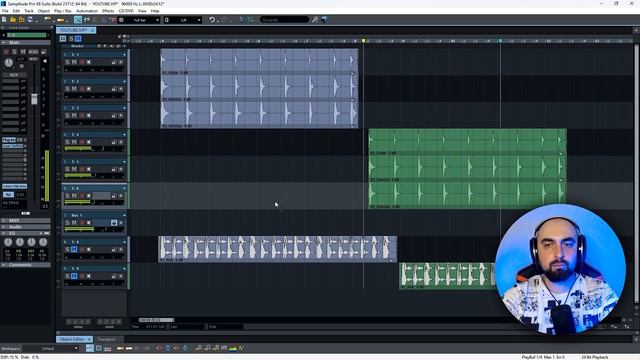Open the File menu
The image size is (640, 360).
[x=5, y=11]
